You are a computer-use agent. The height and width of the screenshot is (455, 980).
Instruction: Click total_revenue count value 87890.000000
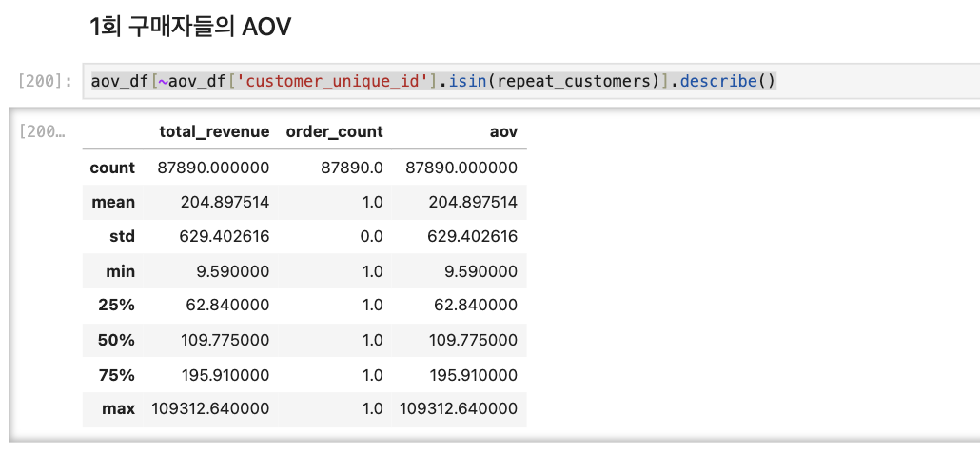(x=214, y=168)
